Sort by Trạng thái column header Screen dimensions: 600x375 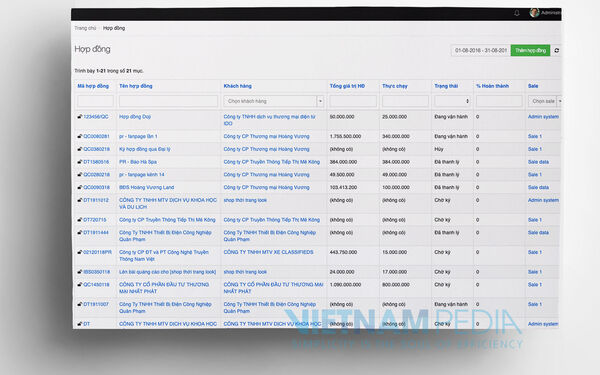[446, 86]
